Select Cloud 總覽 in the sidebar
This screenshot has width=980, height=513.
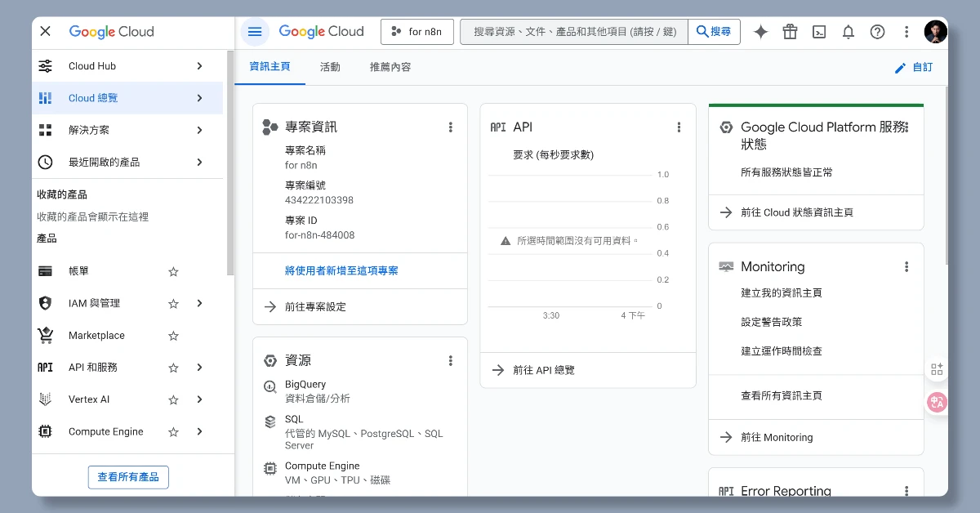pos(127,98)
